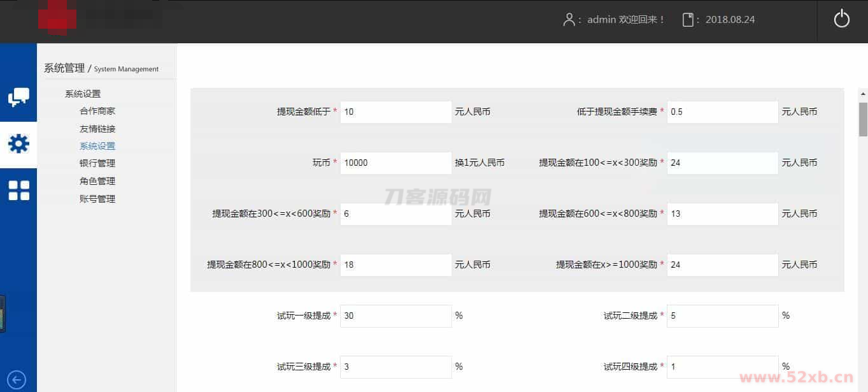Click the date document icon in header
Screen dimensions: 868x392
click(x=688, y=20)
